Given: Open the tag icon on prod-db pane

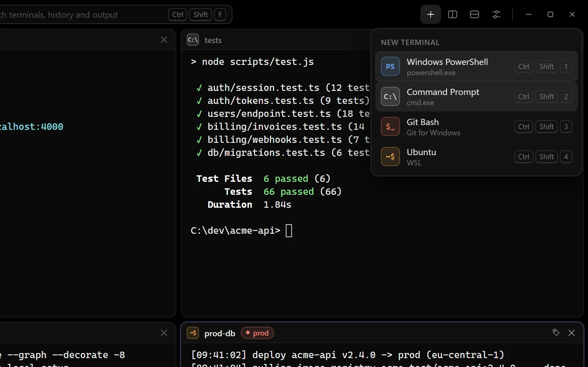Looking at the screenshot, I should coord(556,332).
